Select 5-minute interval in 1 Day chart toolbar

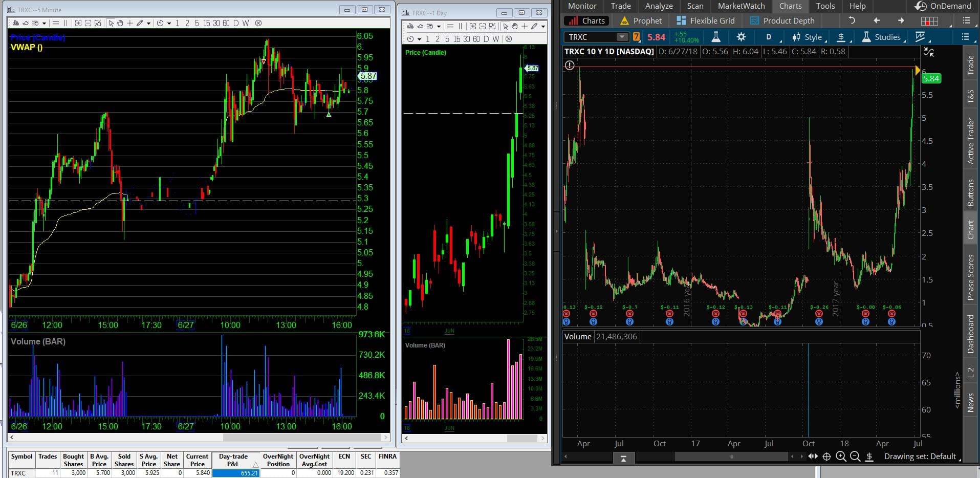[447, 39]
